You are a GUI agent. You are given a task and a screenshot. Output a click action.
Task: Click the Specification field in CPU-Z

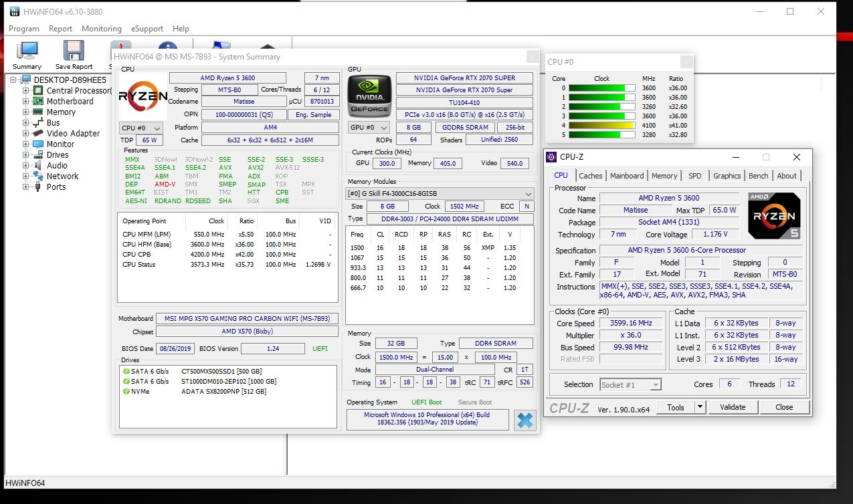pyautogui.click(x=700, y=251)
